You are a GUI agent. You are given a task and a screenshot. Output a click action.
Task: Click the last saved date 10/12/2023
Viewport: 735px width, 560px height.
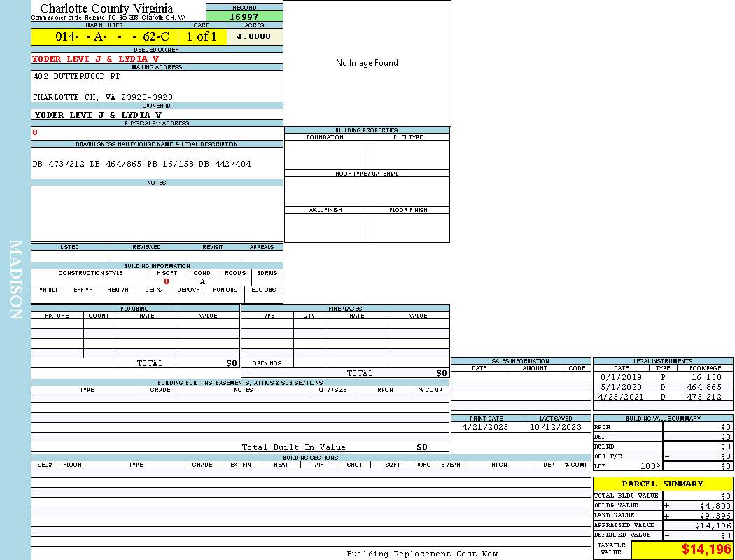(x=555, y=427)
